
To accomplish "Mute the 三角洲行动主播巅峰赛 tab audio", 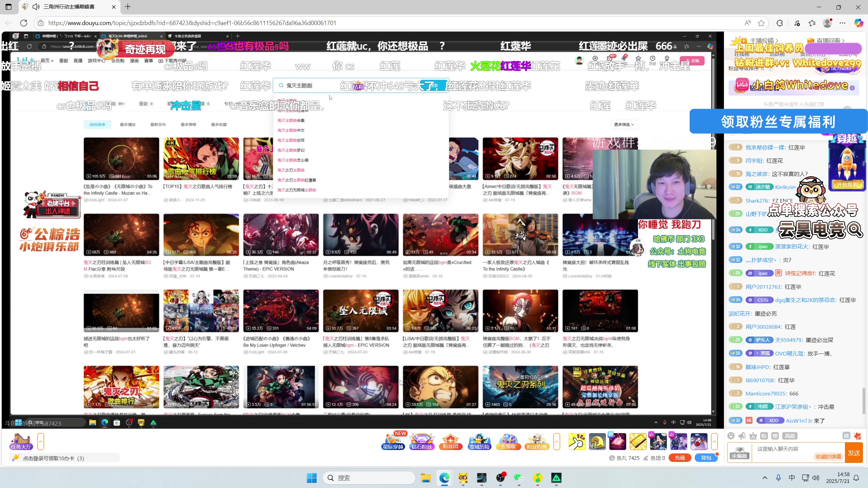I will tap(36, 7).
